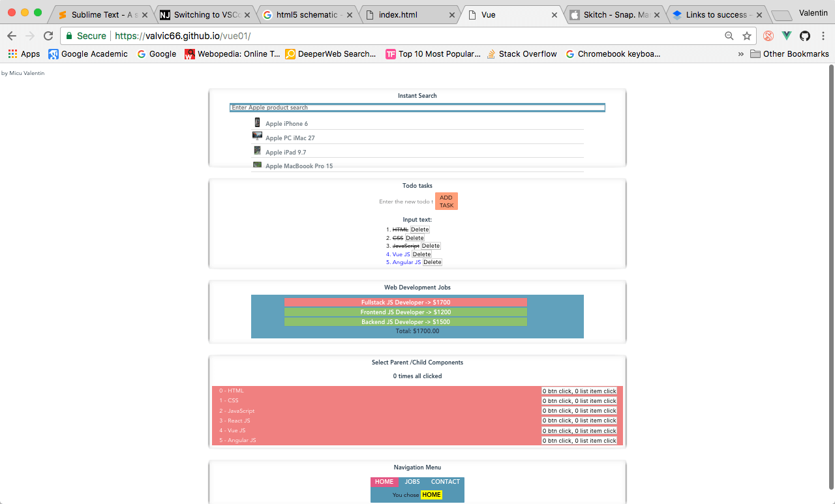The height and width of the screenshot is (504, 835).
Task: Click the zoom magnifier in address bar
Action: point(729,37)
